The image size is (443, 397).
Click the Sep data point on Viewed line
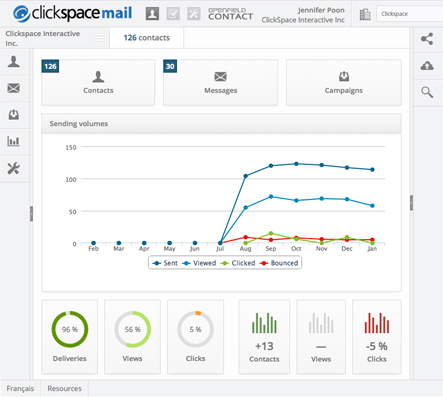271,197
